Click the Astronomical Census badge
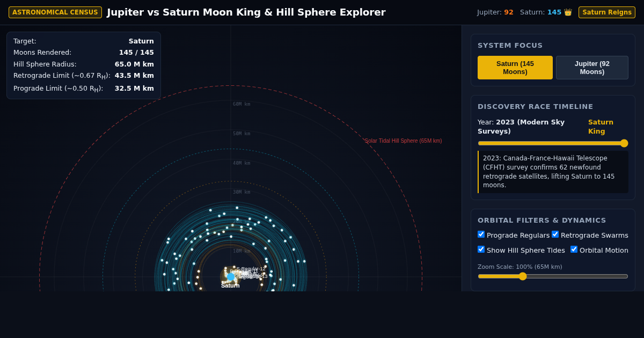The height and width of the screenshot is (338, 644). pos(55,12)
